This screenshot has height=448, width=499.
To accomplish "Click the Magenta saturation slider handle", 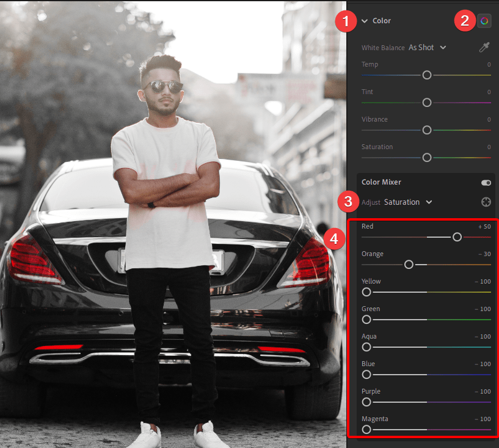I will tap(366, 429).
